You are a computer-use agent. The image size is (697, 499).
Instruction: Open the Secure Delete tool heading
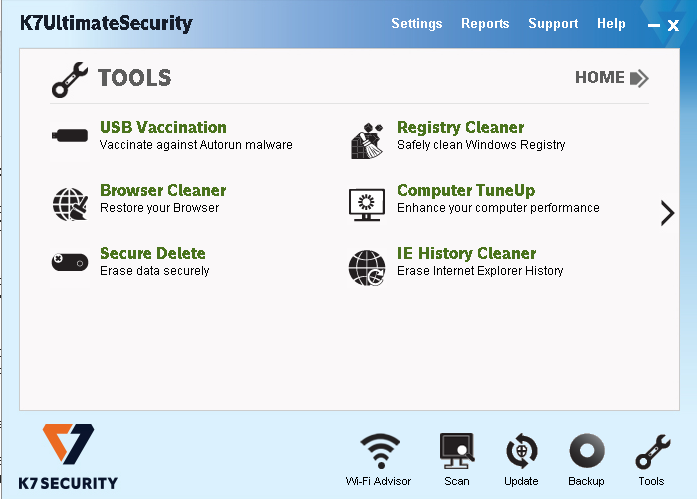pos(152,253)
